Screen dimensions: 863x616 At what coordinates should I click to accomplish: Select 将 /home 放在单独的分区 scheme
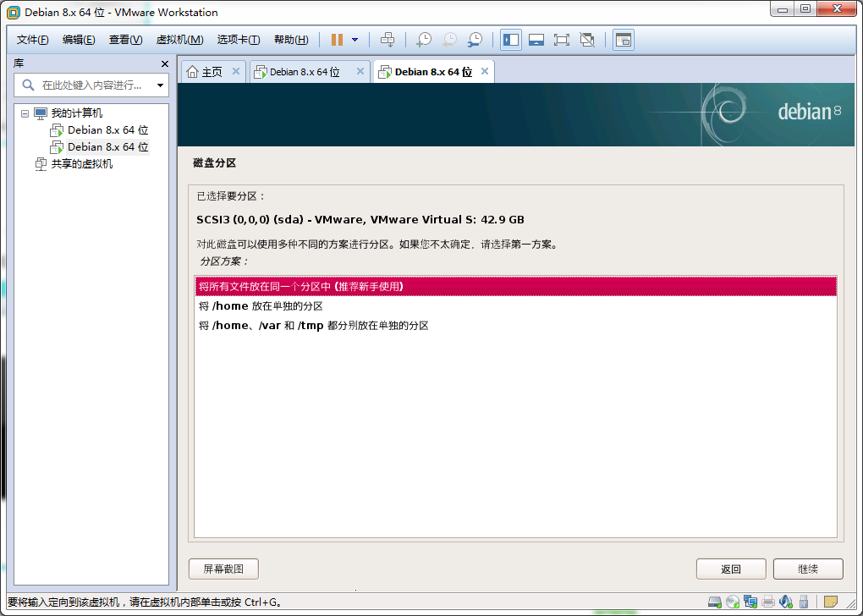pos(516,306)
